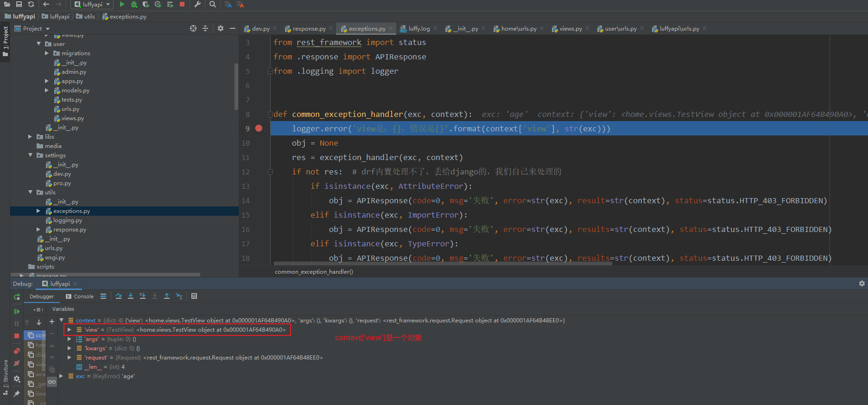868x405 pixels.
Task: Click the Step Out debugger icon
Action: [167, 296]
